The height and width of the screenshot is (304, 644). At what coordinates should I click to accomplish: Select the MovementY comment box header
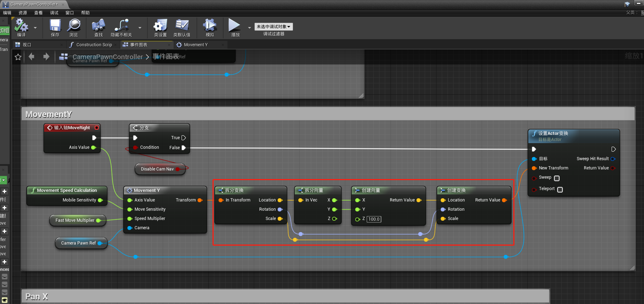point(328,114)
